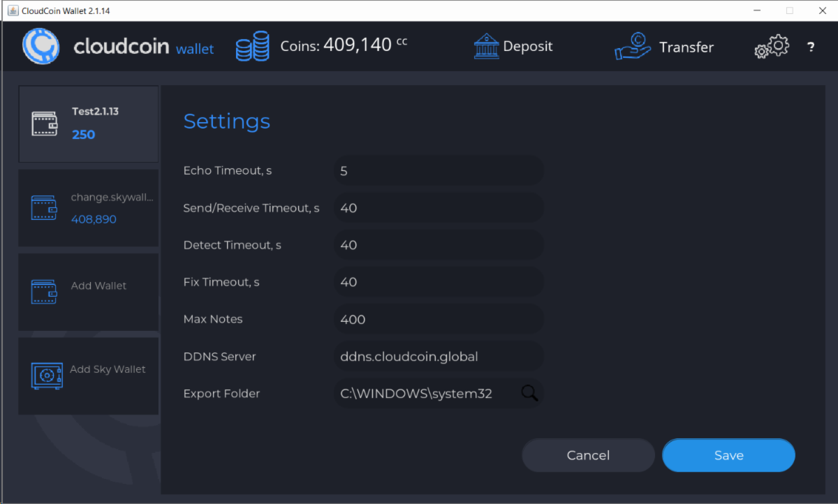Click the Deposit bank building icon
The width and height of the screenshot is (838, 504).
486,47
